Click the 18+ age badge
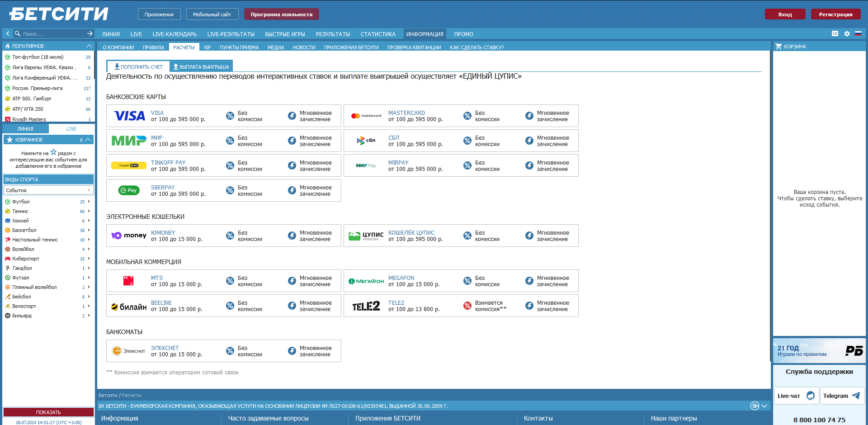Screen dimensions: 868x425 pos(755,406)
